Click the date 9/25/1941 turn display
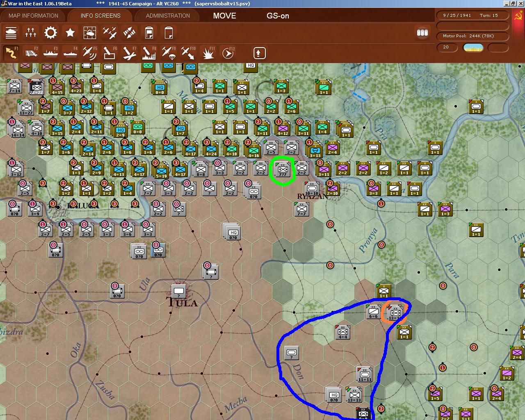Viewport: 525px width, 420px height. 472,15
